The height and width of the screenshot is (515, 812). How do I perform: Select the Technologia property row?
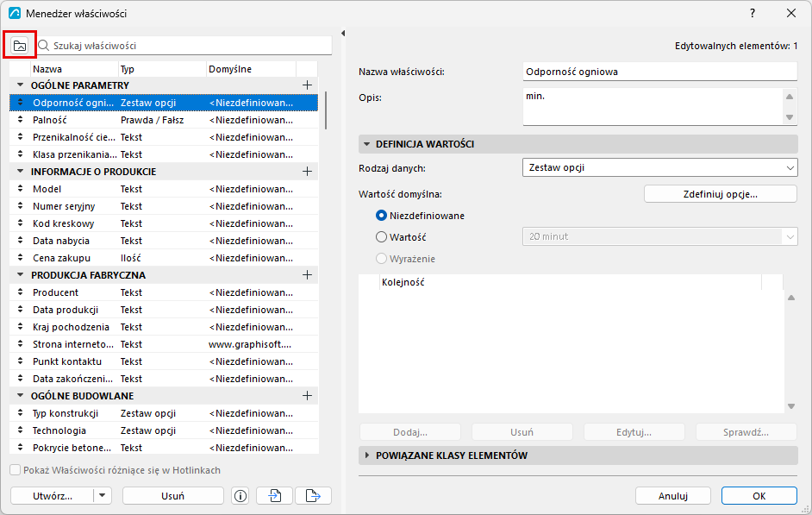tap(164, 430)
